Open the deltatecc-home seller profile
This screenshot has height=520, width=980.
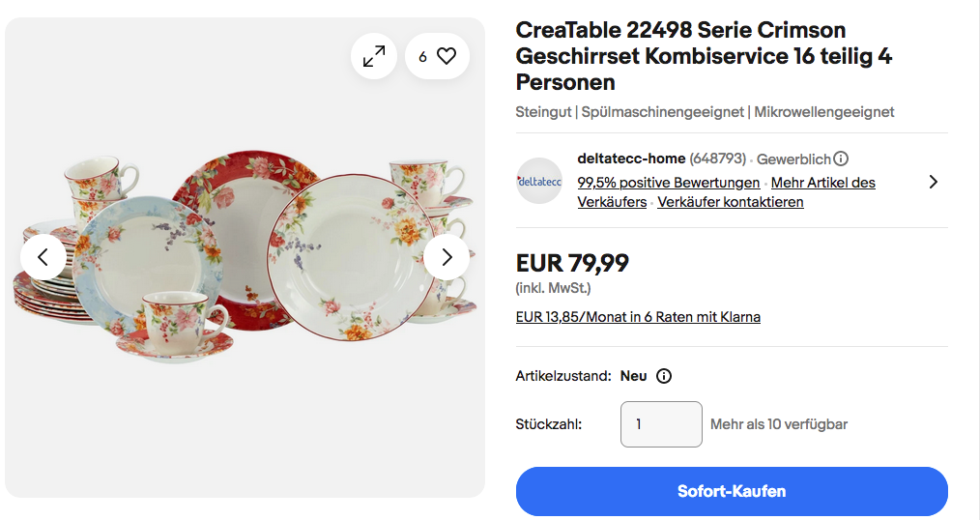click(631, 159)
